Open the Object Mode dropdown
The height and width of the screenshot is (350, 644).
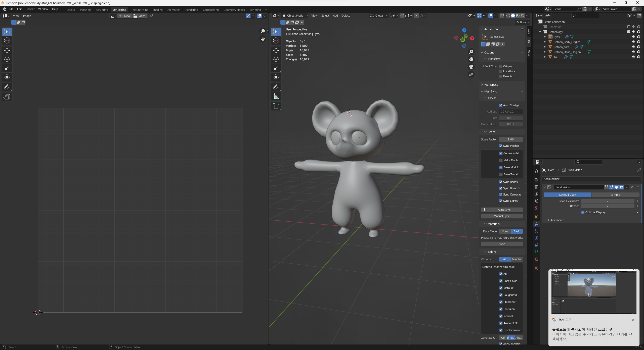pyautogui.click(x=295, y=16)
